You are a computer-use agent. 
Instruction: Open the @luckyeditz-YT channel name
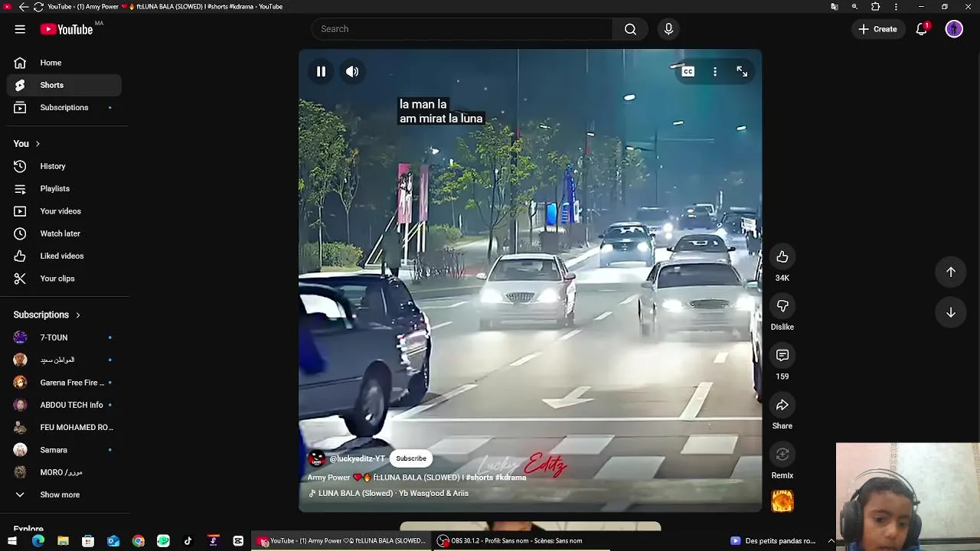pyautogui.click(x=358, y=458)
